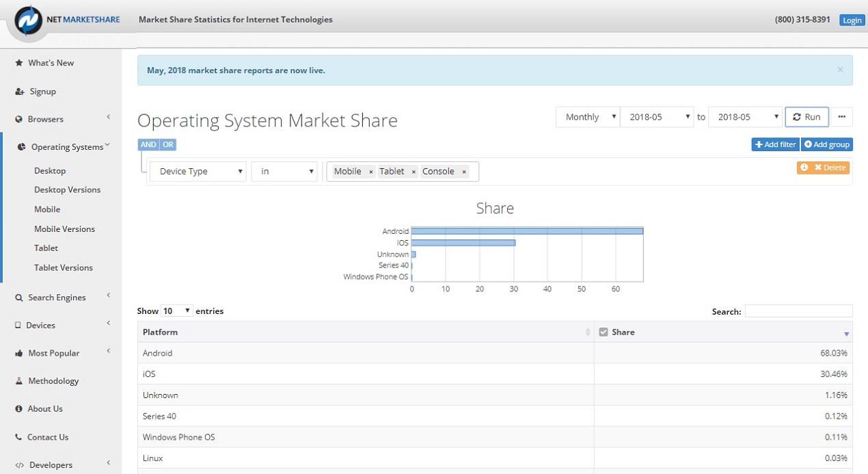Open the Device Type filter dropdown
The image size is (868, 474).
coord(198,172)
